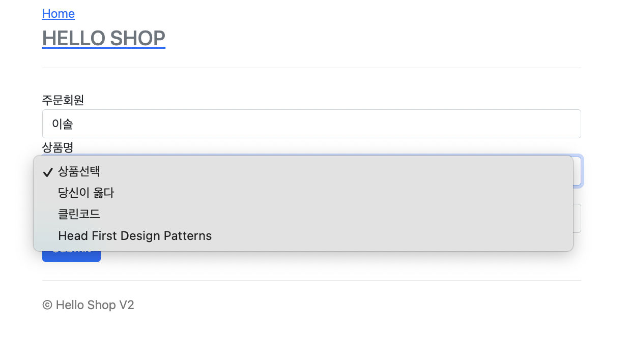Click the 주문회원 label text

point(63,100)
